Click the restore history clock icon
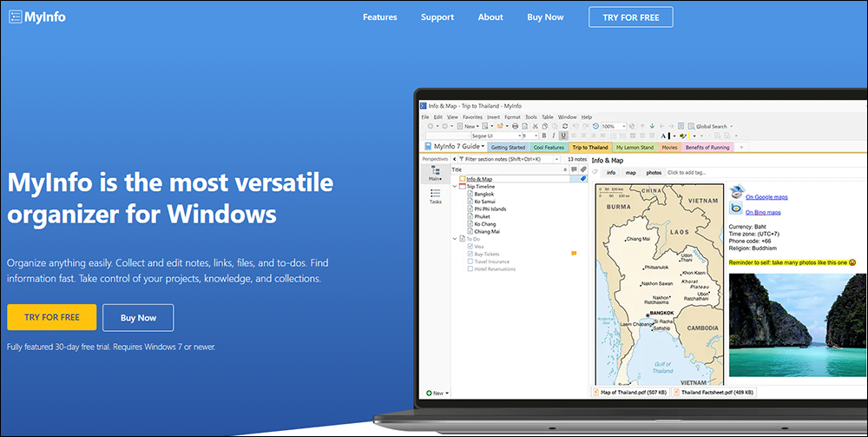 [x=595, y=126]
